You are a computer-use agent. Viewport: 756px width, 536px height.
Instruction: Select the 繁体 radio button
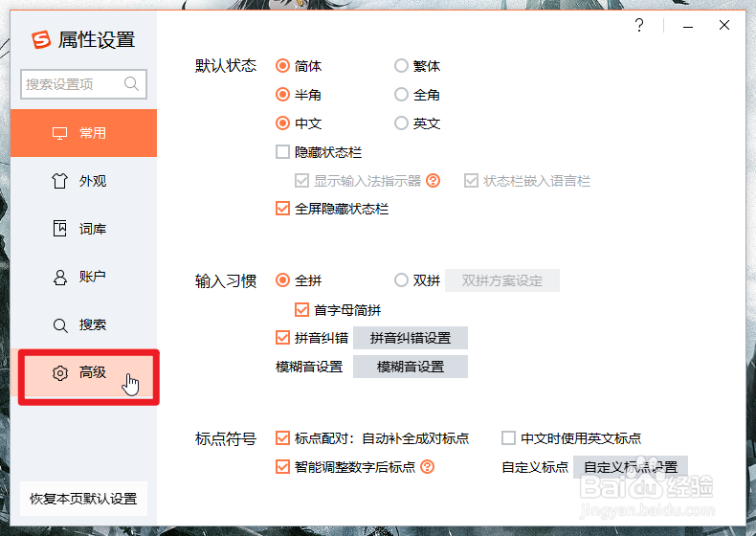[x=401, y=66]
